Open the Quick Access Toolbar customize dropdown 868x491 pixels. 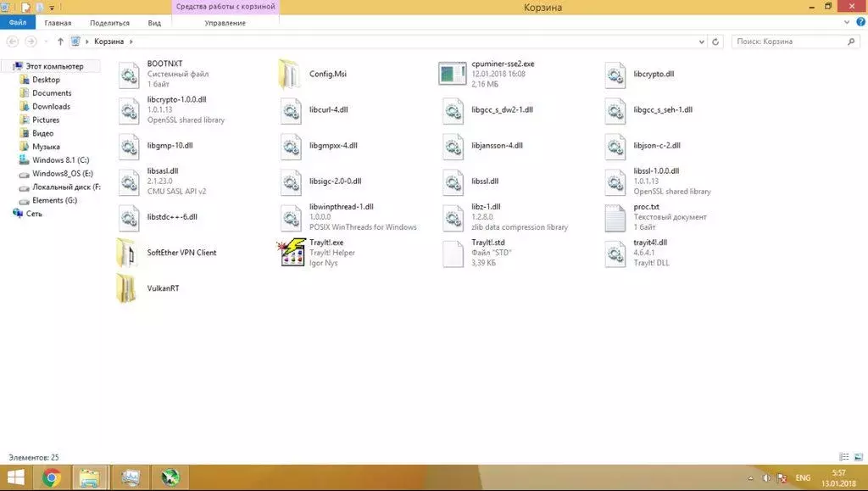click(52, 8)
